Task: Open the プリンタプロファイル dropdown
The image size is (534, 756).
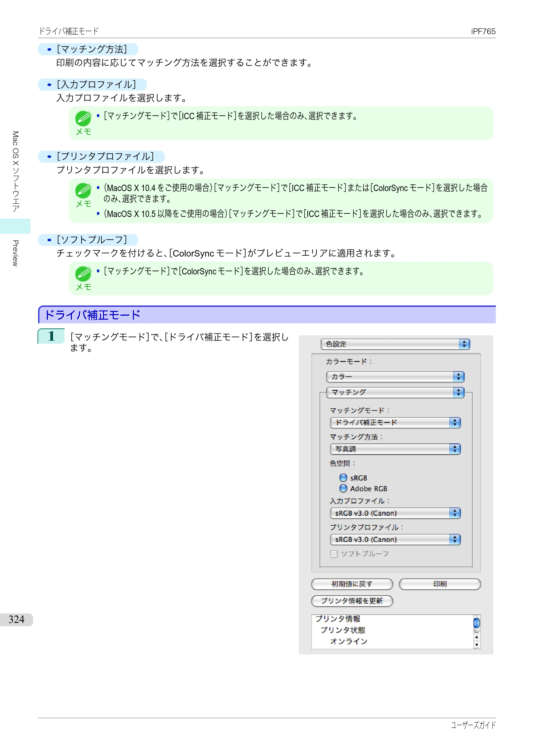Action: (395, 539)
